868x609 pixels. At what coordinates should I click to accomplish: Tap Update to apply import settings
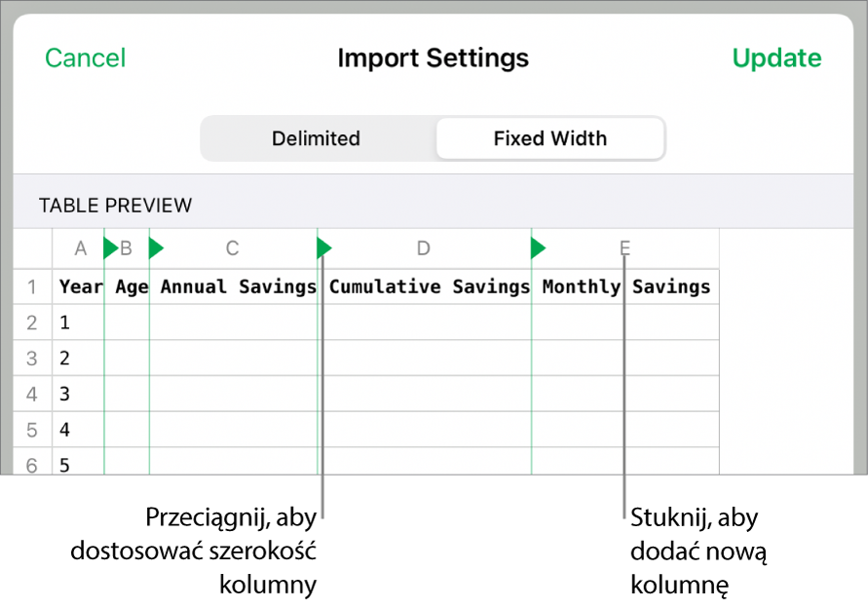coord(776,58)
